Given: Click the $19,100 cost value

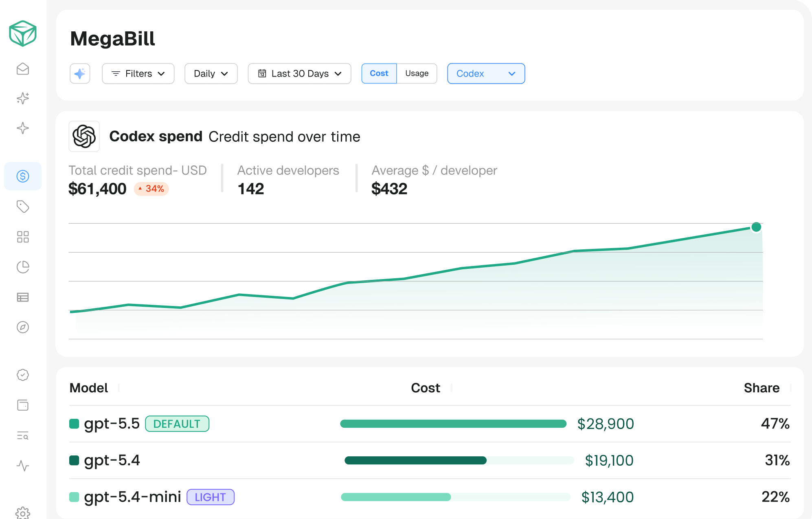Looking at the screenshot, I should (x=609, y=460).
